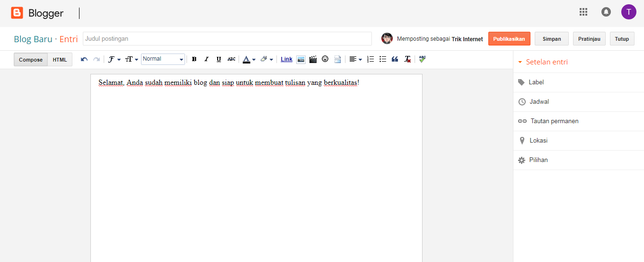The width and height of the screenshot is (644, 262).
Task: Open the font family dropdown
Action: pyautogui.click(x=114, y=59)
